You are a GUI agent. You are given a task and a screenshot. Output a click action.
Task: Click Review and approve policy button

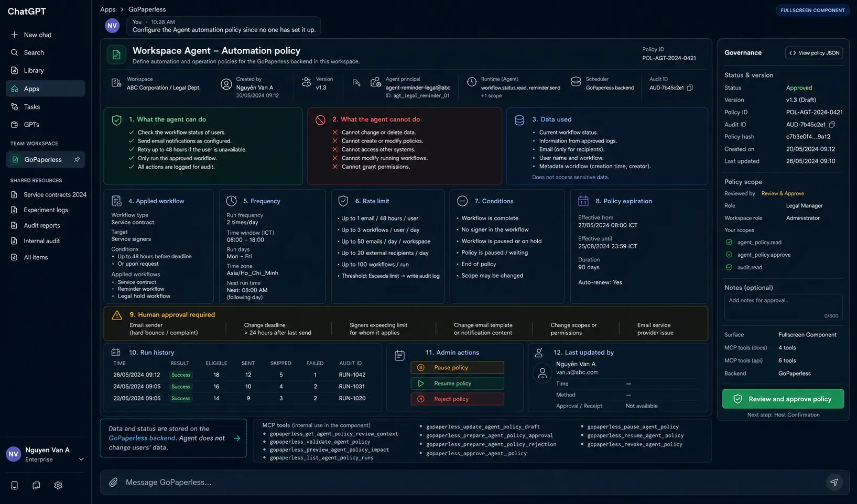[x=783, y=399]
